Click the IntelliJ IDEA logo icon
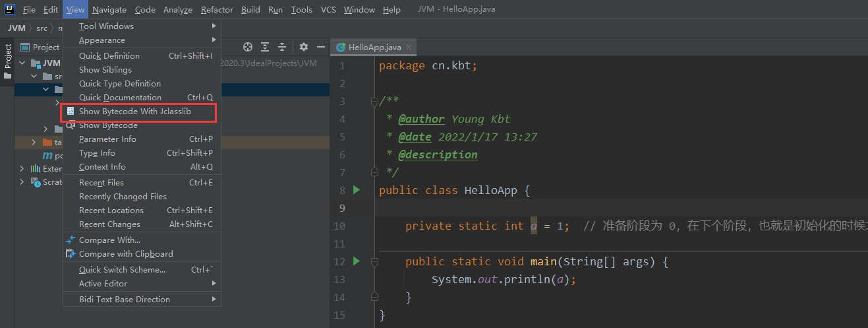Image resolution: width=868 pixels, height=328 pixels. (x=9, y=9)
